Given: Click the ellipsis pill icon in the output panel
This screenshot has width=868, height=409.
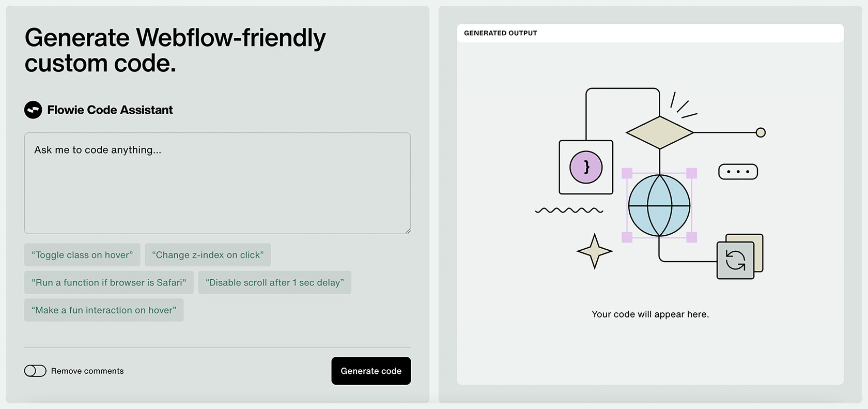Looking at the screenshot, I should (738, 171).
